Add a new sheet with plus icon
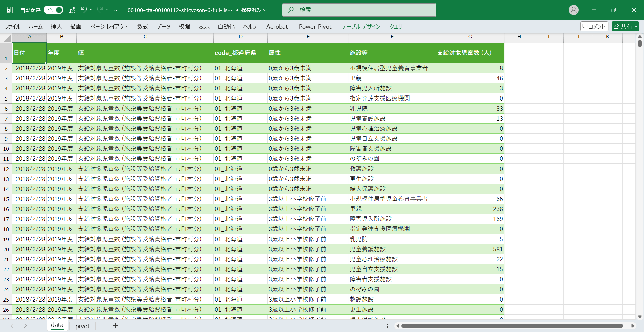 [x=115, y=326]
